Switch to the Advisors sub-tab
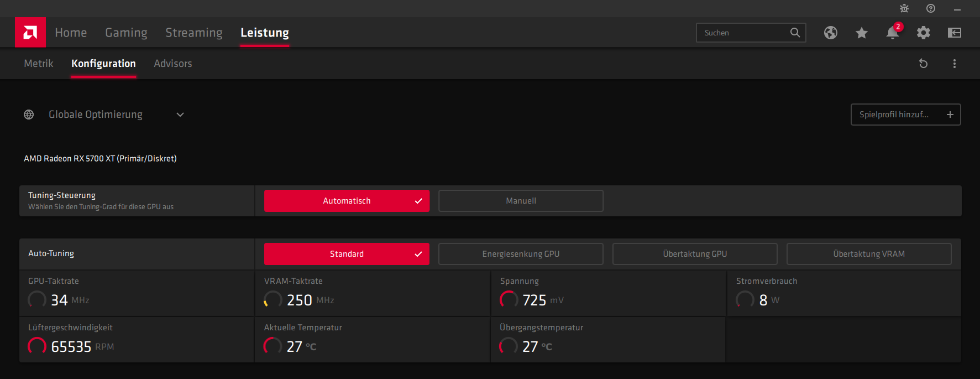 (x=173, y=64)
